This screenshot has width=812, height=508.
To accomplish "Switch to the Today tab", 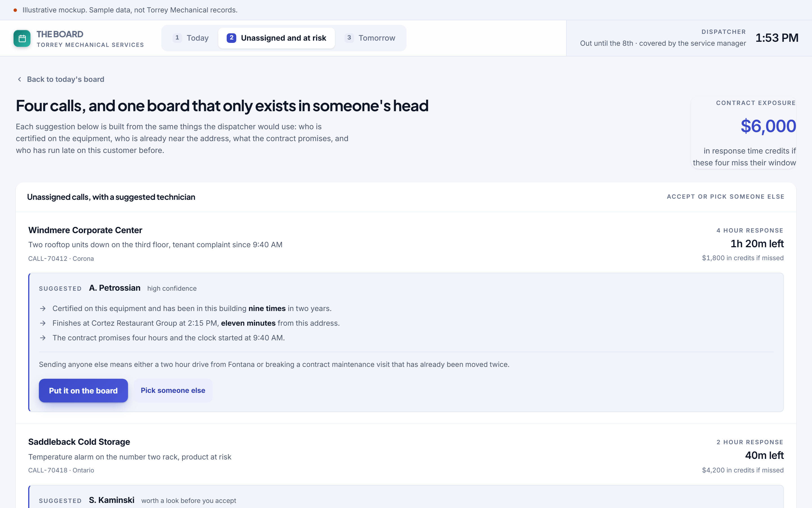I will (191, 38).
